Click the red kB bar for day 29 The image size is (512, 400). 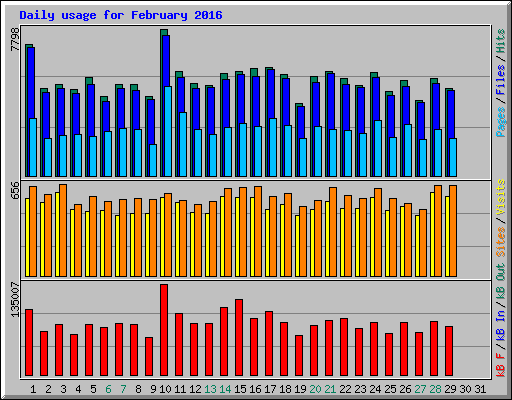[449, 351]
